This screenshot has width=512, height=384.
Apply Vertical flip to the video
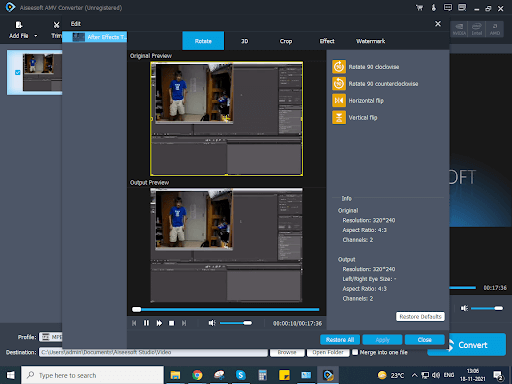(x=339, y=117)
